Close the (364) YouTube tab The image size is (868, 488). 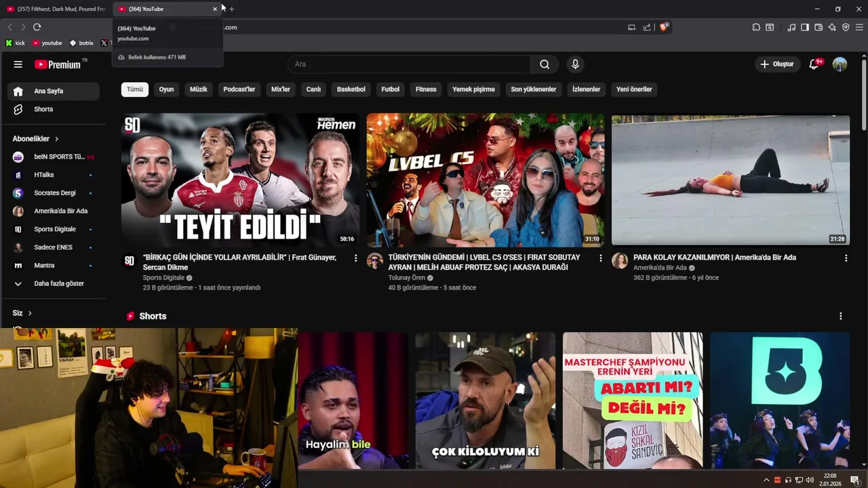click(215, 9)
